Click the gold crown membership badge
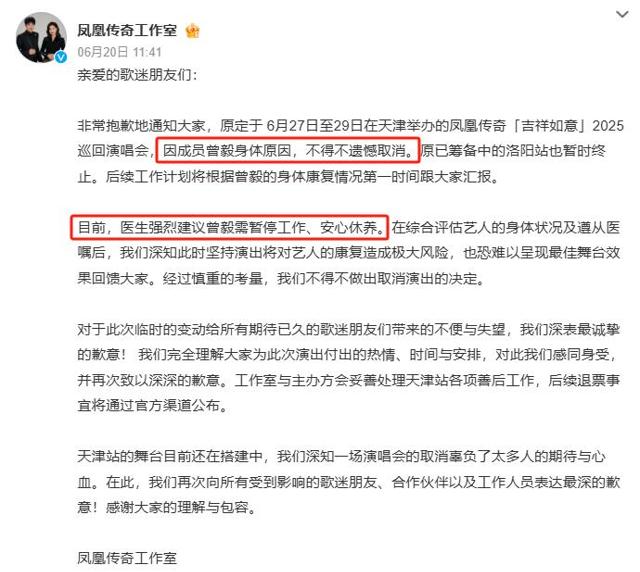 point(192,31)
